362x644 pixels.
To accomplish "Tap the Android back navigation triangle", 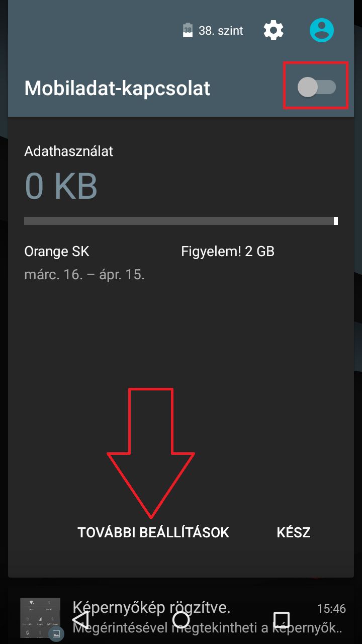I will coord(80,619).
